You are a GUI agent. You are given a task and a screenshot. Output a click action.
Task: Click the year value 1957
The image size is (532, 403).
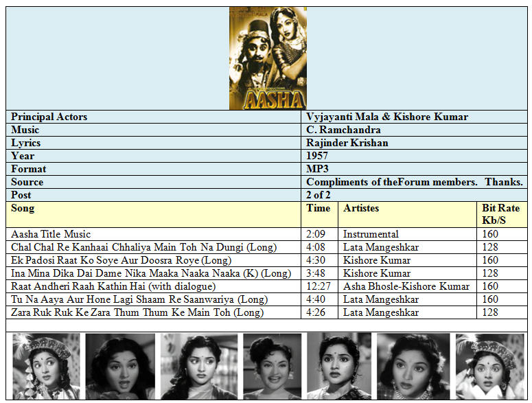[x=317, y=156]
